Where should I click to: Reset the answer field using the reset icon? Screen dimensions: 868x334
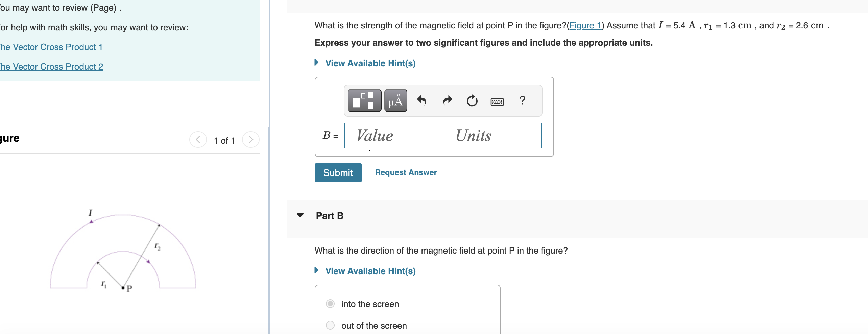(472, 101)
